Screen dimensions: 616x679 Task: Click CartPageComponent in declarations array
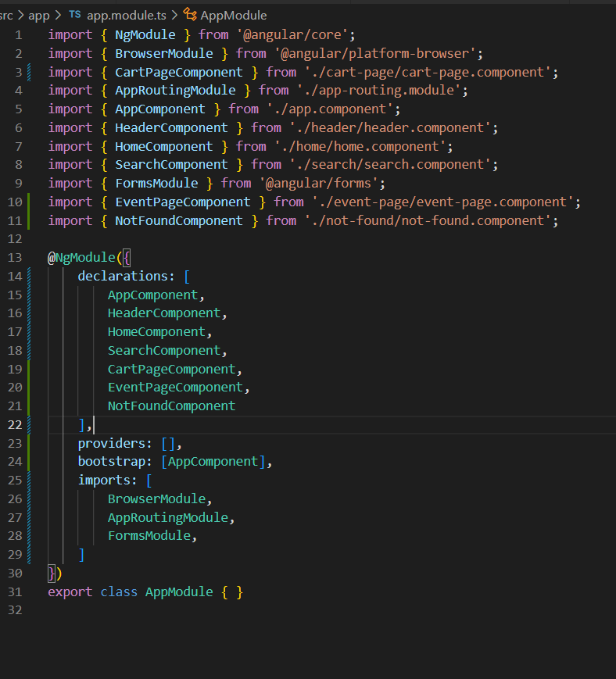[171, 370]
